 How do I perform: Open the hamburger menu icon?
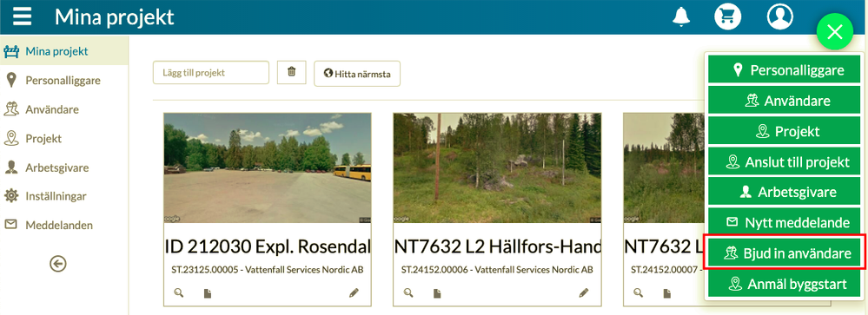[22, 16]
